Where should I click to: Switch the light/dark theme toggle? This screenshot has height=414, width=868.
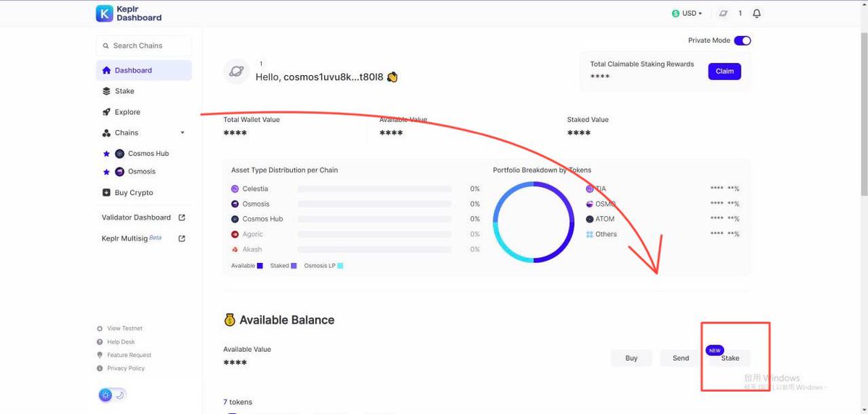point(112,394)
